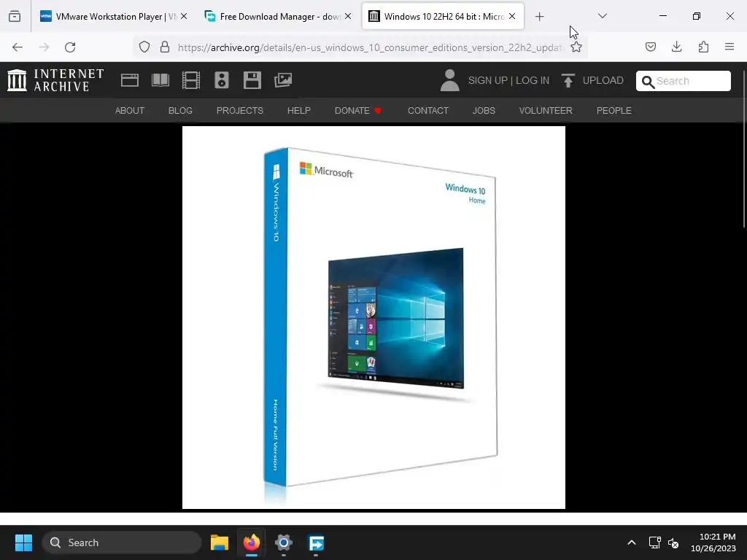Viewport: 747px width, 560px height.
Task: Switch to the Free Download Manager tab
Action: [x=278, y=17]
